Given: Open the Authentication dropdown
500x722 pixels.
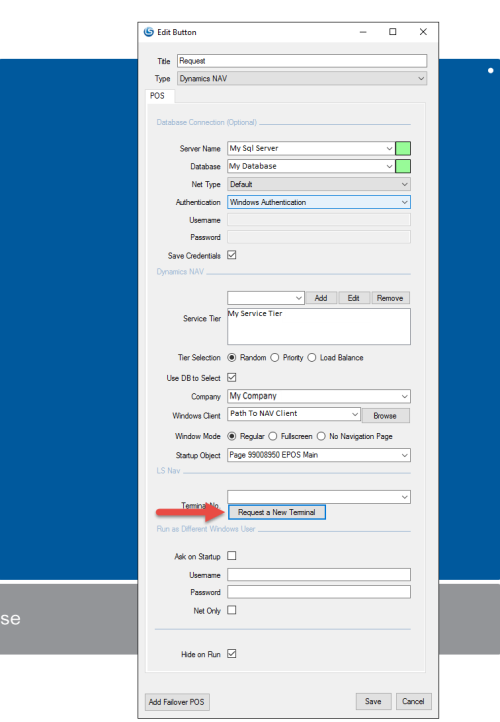Looking at the screenshot, I should pos(319,202).
